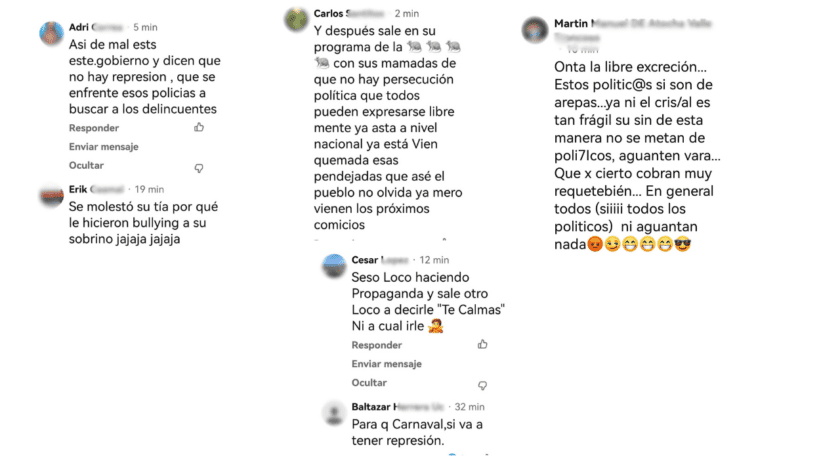
Task: Click Enviar mensaje under Adri's comment
Action: pyautogui.click(x=103, y=147)
